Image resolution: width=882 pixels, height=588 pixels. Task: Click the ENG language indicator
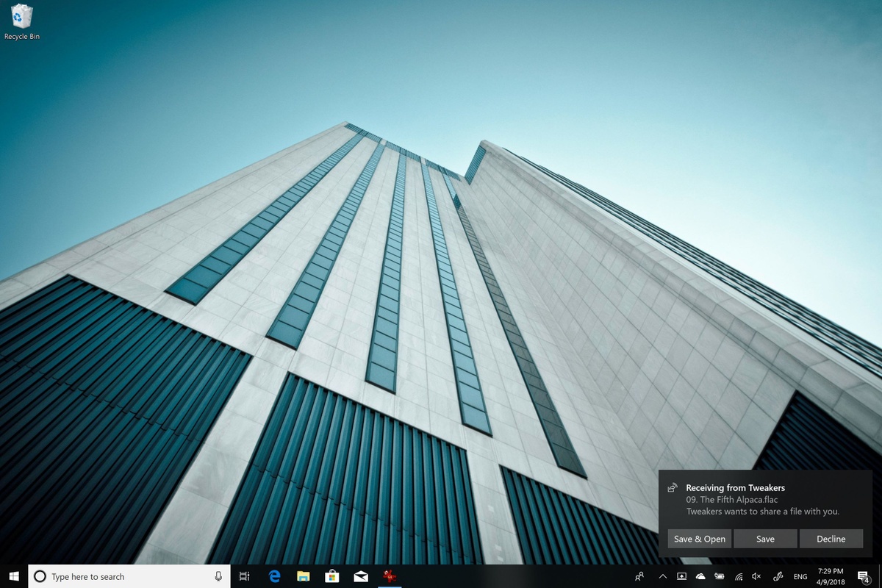pos(800,577)
